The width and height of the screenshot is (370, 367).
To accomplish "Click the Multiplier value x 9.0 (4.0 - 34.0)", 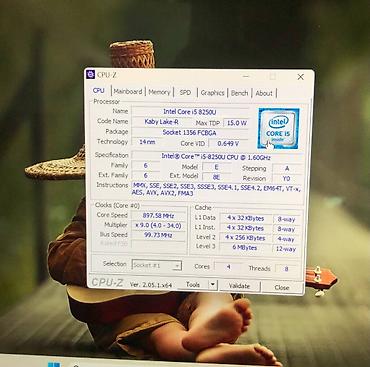I will pos(158,226).
